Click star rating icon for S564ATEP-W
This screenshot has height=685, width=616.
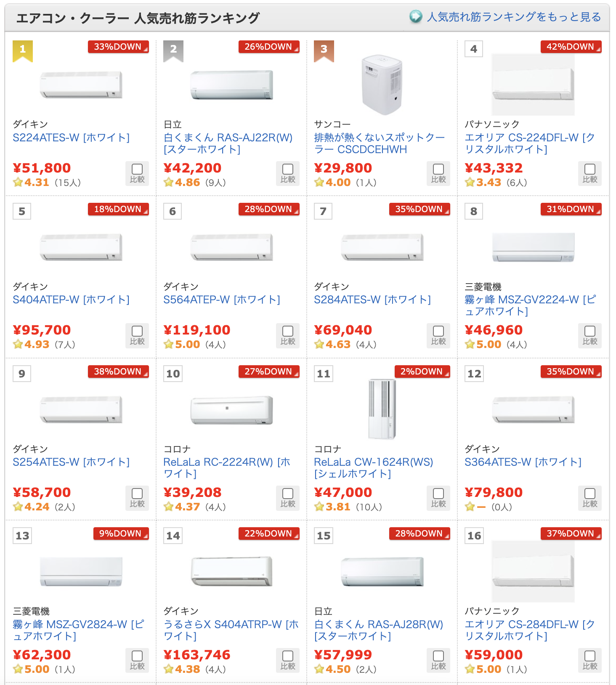coord(169,344)
